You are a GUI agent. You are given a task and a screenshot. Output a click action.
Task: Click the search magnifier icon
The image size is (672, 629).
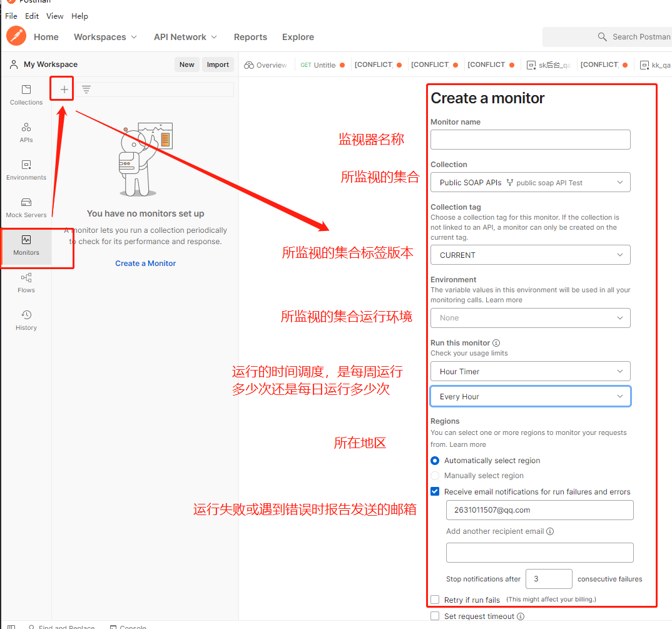point(602,37)
